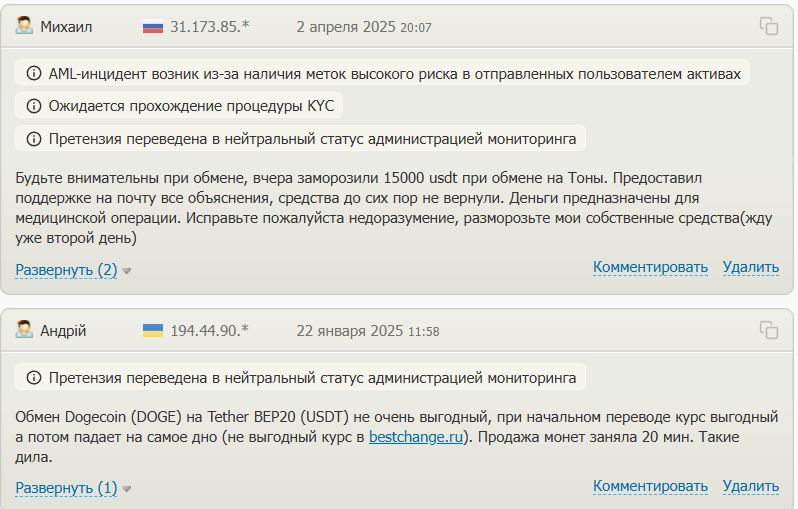This screenshot has width=798, height=509.
Task: Open the bestchange.ru link
Action: point(416,437)
